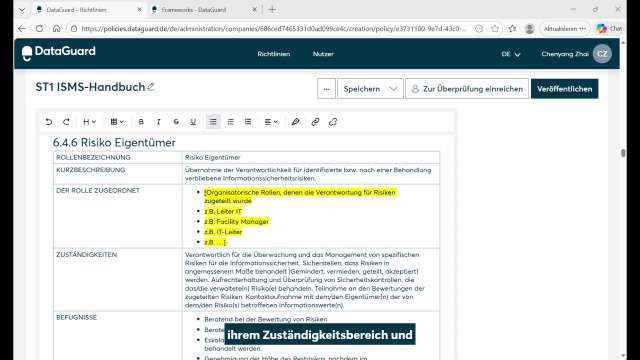Toggle italic formatting
The width and height of the screenshot is (640, 360).
158,122
